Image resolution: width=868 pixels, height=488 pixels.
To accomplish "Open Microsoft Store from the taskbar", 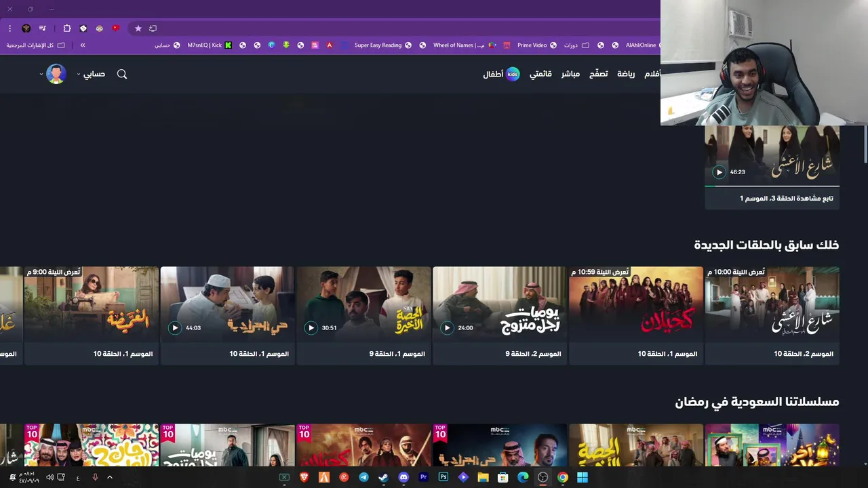I will click(x=503, y=477).
